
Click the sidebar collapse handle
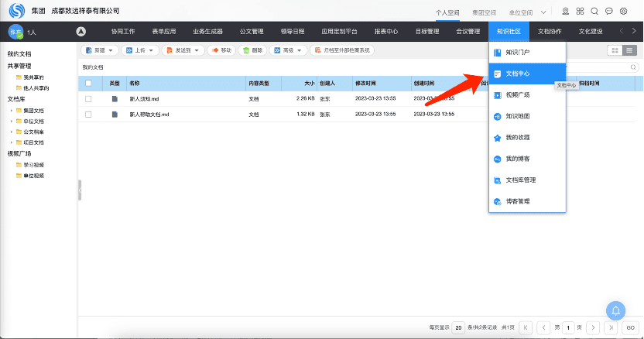[x=80, y=190]
